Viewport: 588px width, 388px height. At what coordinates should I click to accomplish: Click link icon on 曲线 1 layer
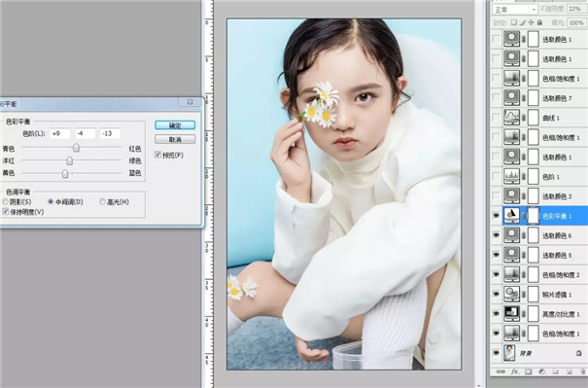click(524, 118)
